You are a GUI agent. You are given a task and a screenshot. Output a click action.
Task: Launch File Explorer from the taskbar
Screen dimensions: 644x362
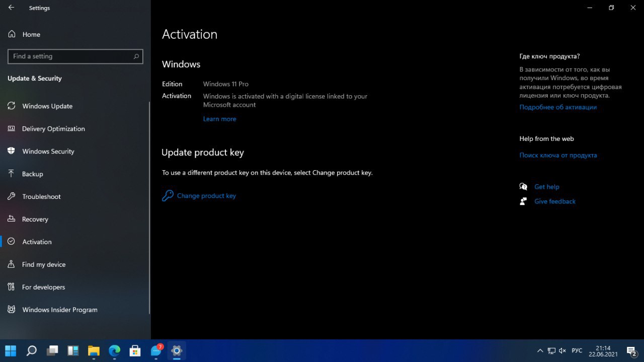[x=94, y=350]
